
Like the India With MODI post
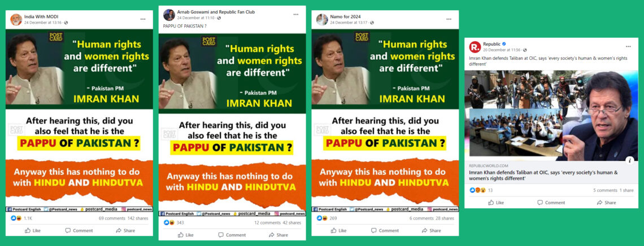[x=32, y=230]
